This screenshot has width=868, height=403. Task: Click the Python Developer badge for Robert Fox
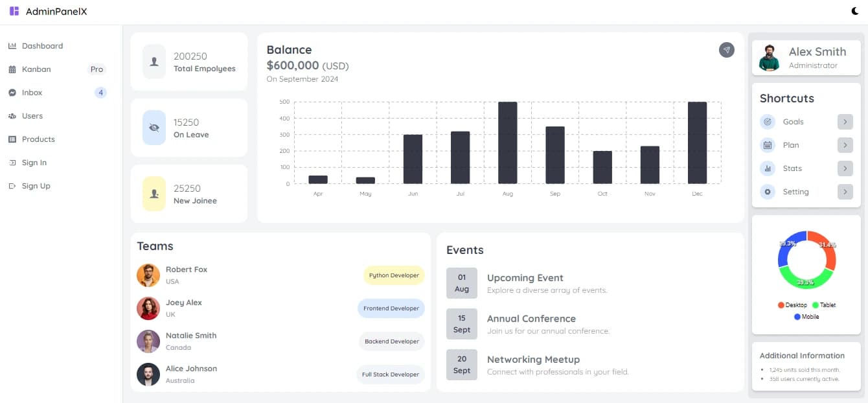[394, 275]
